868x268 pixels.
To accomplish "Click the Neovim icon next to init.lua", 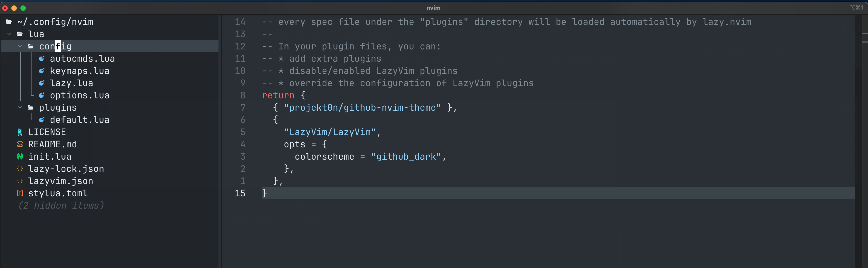I will (x=20, y=156).
